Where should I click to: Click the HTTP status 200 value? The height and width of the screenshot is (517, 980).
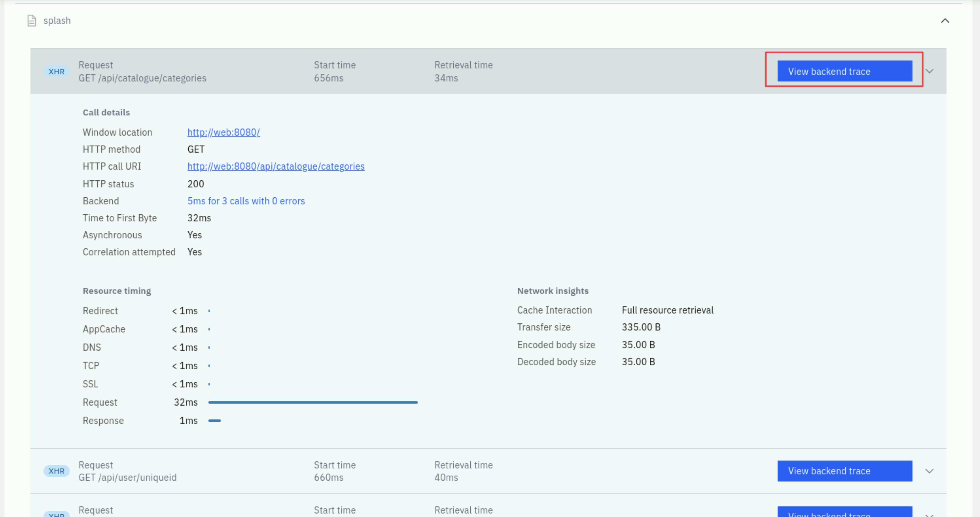pos(195,184)
